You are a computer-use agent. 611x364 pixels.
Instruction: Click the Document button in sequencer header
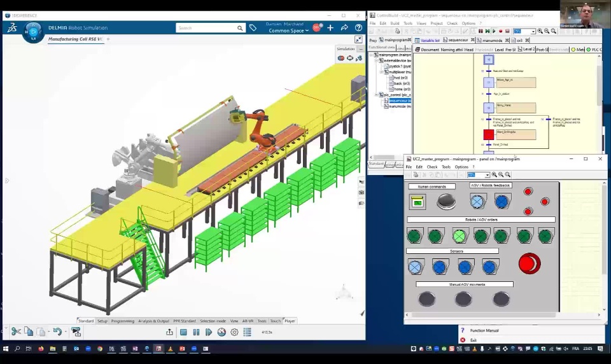tap(426, 50)
